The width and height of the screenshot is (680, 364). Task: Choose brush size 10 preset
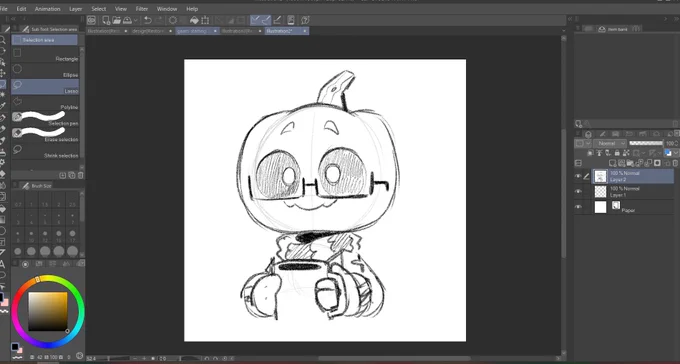click(x=31, y=236)
